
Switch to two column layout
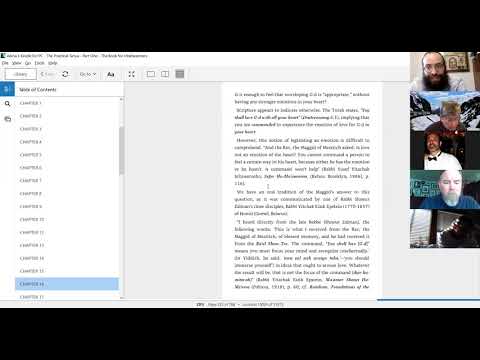[x=165, y=74]
